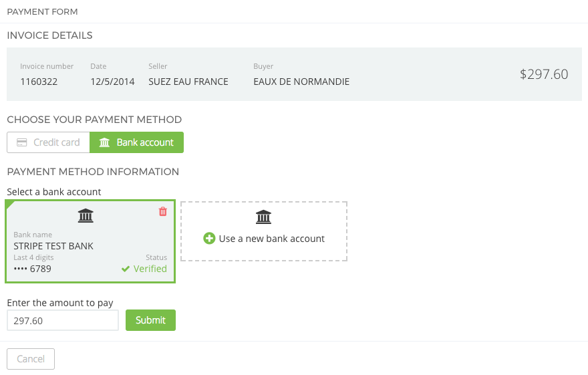The image size is (588, 375).
Task: Click the Cancel button
Action: click(31, 359)
